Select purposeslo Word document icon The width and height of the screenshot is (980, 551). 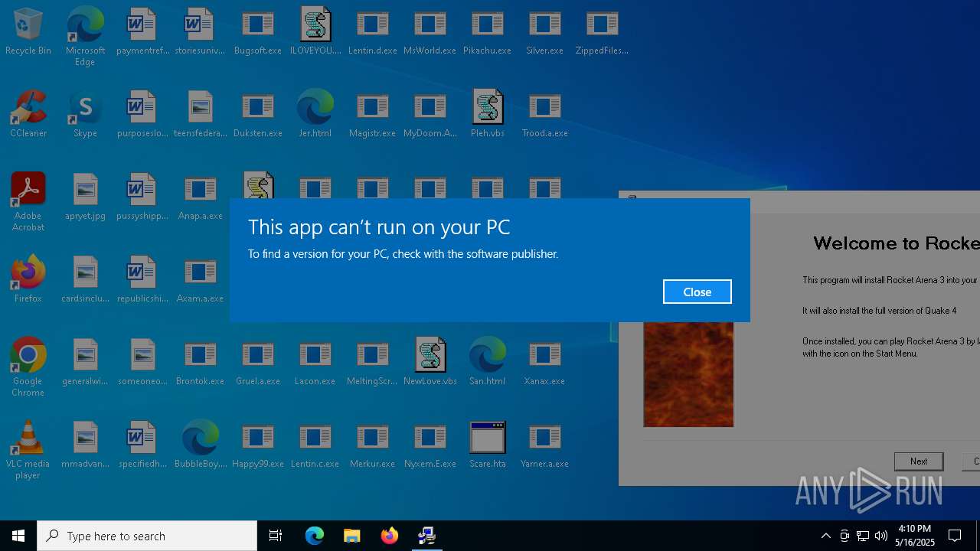(x=142, y=115)
